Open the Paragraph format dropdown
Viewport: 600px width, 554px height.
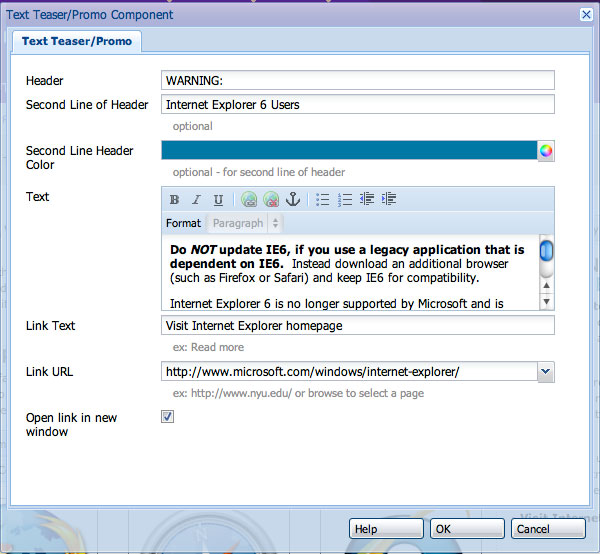tap(246, 223)
